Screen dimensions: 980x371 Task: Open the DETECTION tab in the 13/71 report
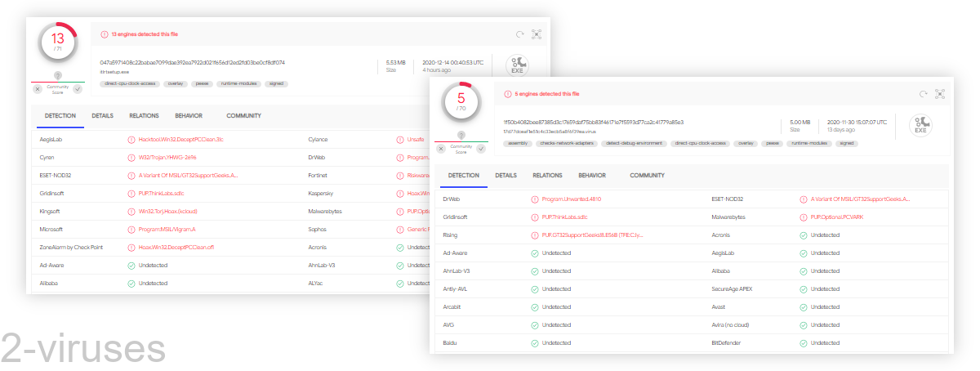pos(60,116)
